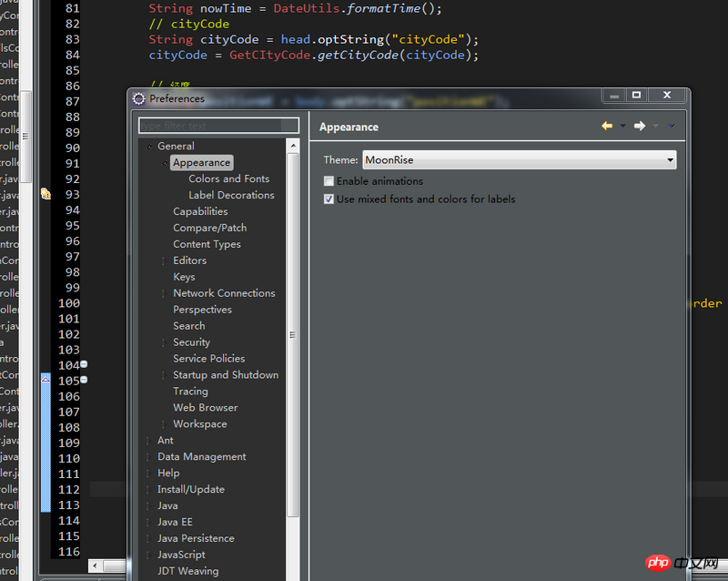728x581 pixels.
Task: Open the Service Policies preference page
Action: (209, 359)
